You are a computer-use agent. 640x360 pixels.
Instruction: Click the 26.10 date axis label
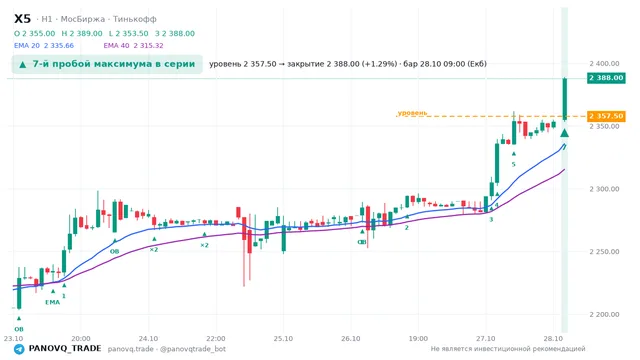click(351, 338)
